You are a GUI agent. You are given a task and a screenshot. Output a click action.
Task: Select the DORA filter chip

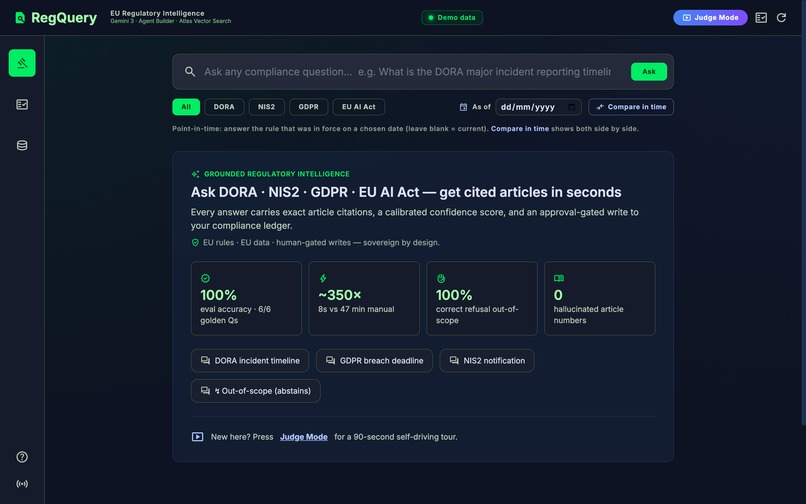coord(224,107)
